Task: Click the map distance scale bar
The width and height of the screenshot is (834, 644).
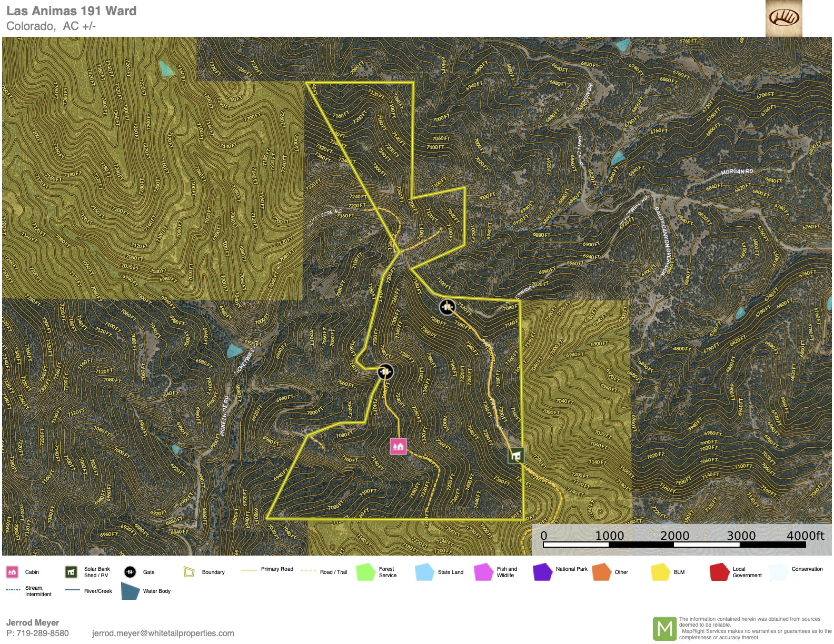Action: point(674,545)
